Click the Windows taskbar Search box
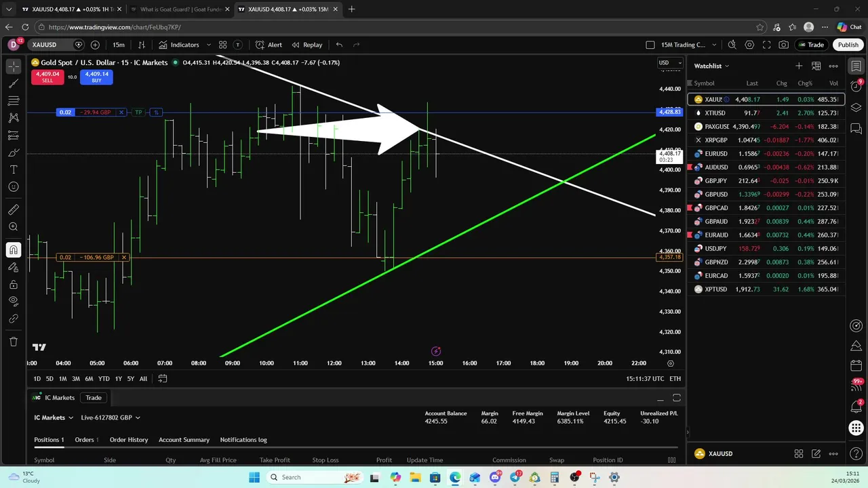Screen dimensions: 868x488 tap(316, 477)
